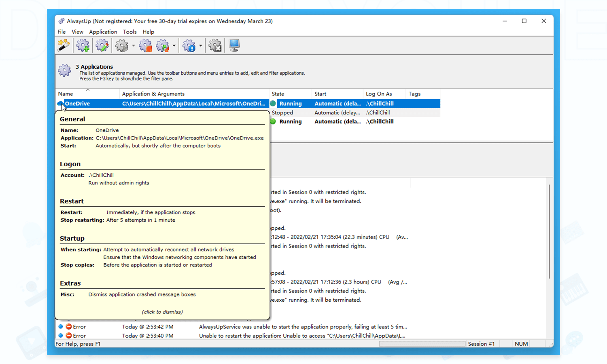Click the 'Session #1' status bar entry
Screen dimensions: 607x364
click(x=481, y=344)
